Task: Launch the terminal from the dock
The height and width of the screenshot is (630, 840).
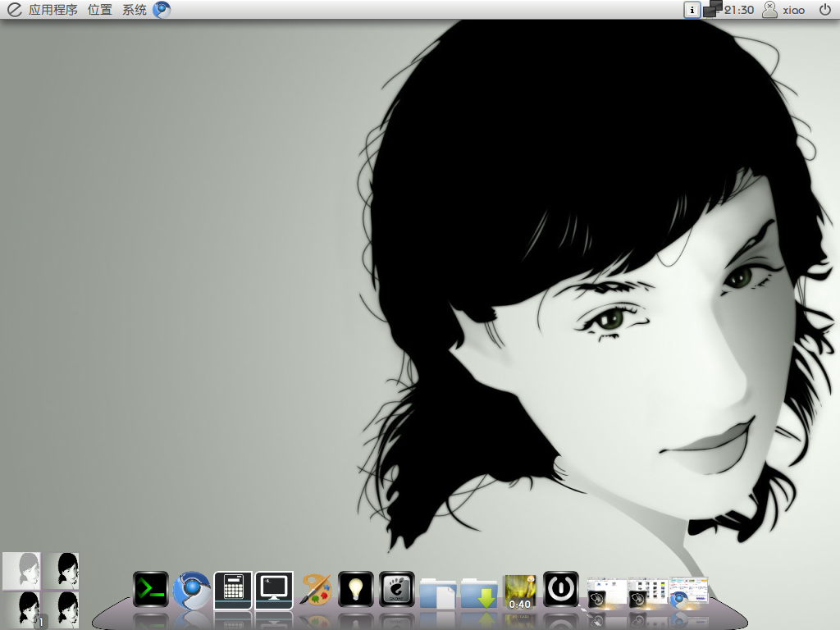Action: (151, 589)
